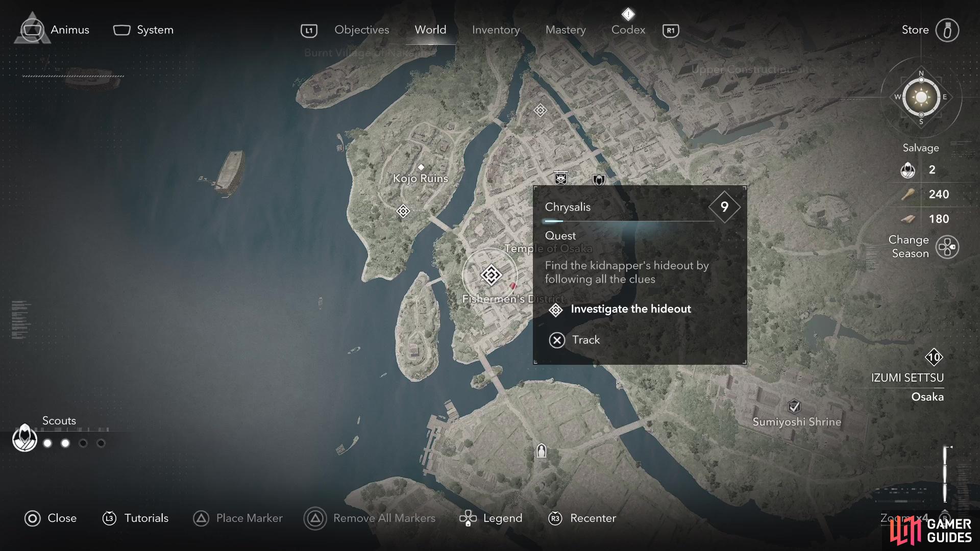The height and width of the screenshot is (551, 980).
Task: Click Place Marker
Action: 238,518
